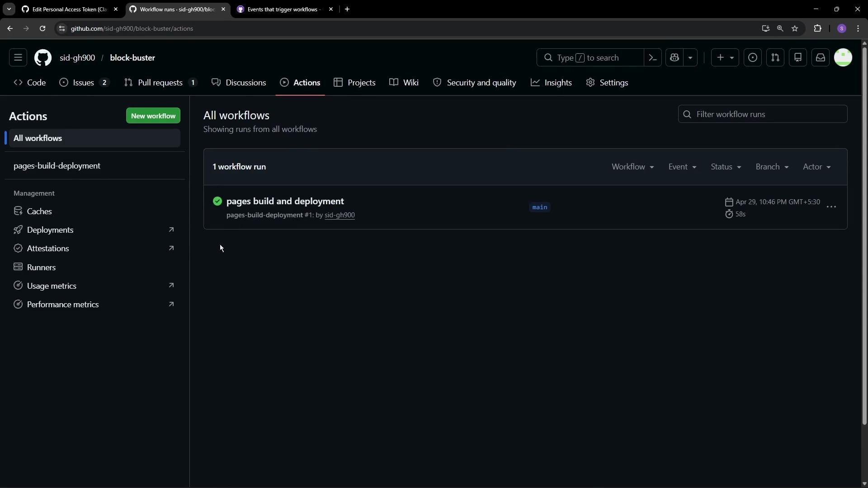Select All workflows in sidebar
This screenshot has width=868, height=488.
(x=94, y=138)
